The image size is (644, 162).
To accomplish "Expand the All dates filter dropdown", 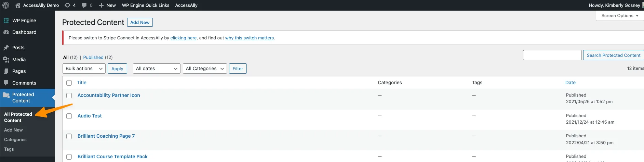I will tap(157, 68).
